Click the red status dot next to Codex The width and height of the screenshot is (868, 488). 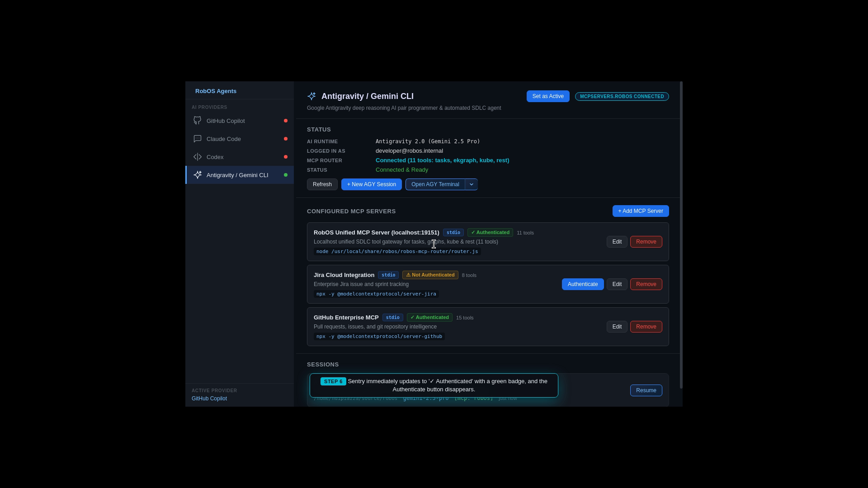pos(286,157)
